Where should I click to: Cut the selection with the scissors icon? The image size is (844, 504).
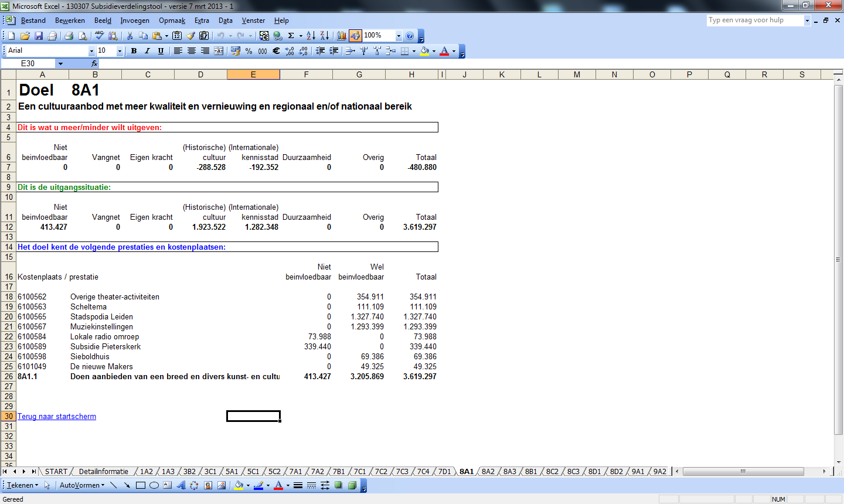click(130, 36)
